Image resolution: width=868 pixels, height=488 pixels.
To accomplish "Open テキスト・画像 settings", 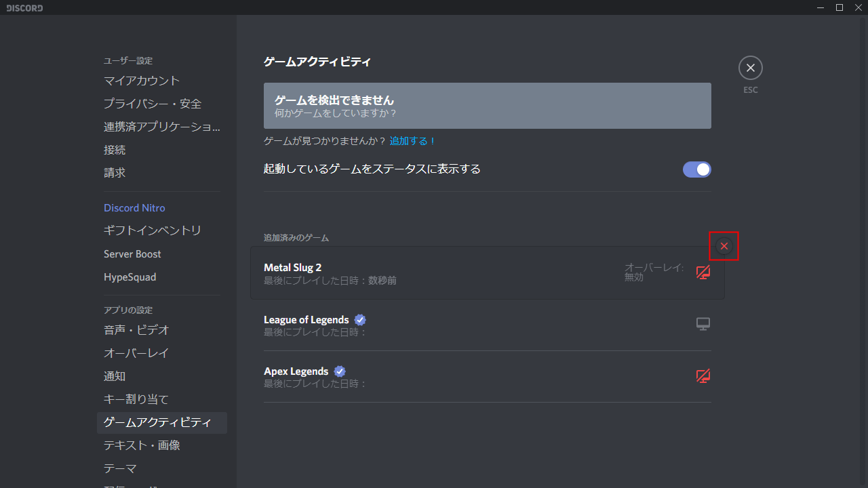I will coord(161,445).
